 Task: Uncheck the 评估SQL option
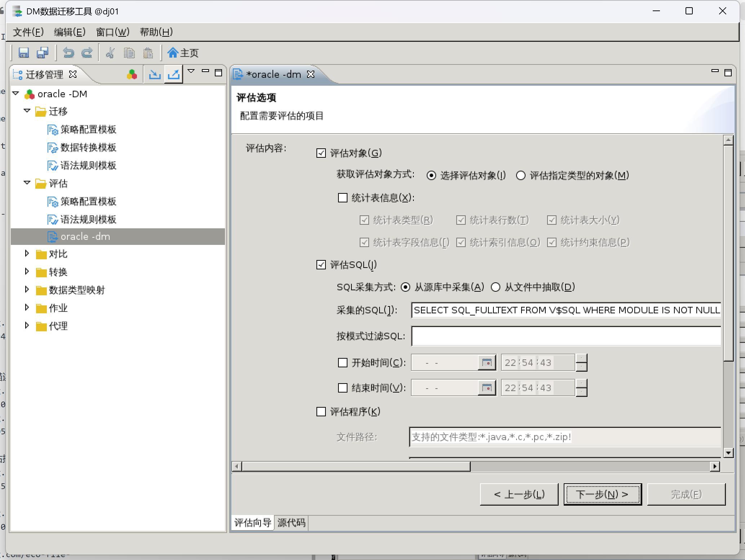pyautogui.click(x=321, y=265)
